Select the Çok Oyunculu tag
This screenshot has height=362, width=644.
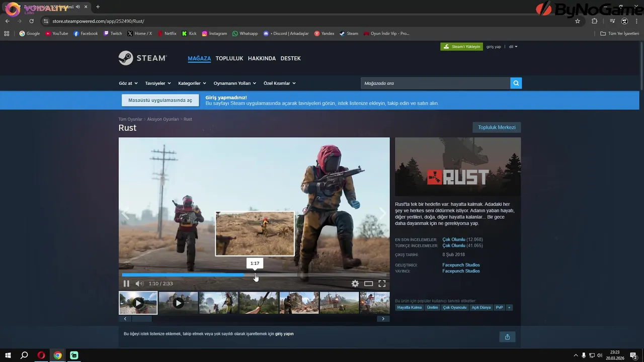455,308
